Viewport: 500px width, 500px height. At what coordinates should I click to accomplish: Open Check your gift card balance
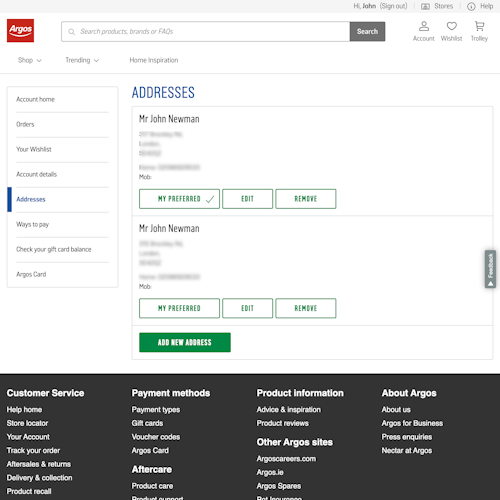(54, 249)
